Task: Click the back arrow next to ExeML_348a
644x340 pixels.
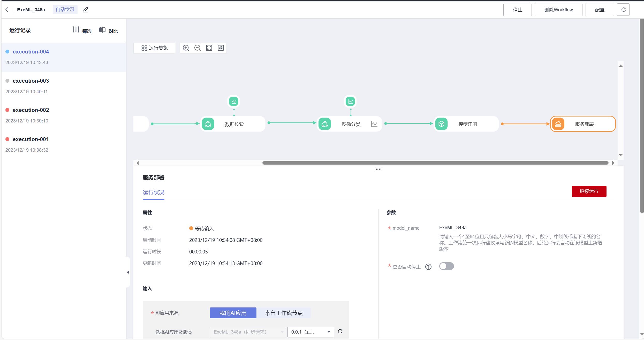Action: 7,10
